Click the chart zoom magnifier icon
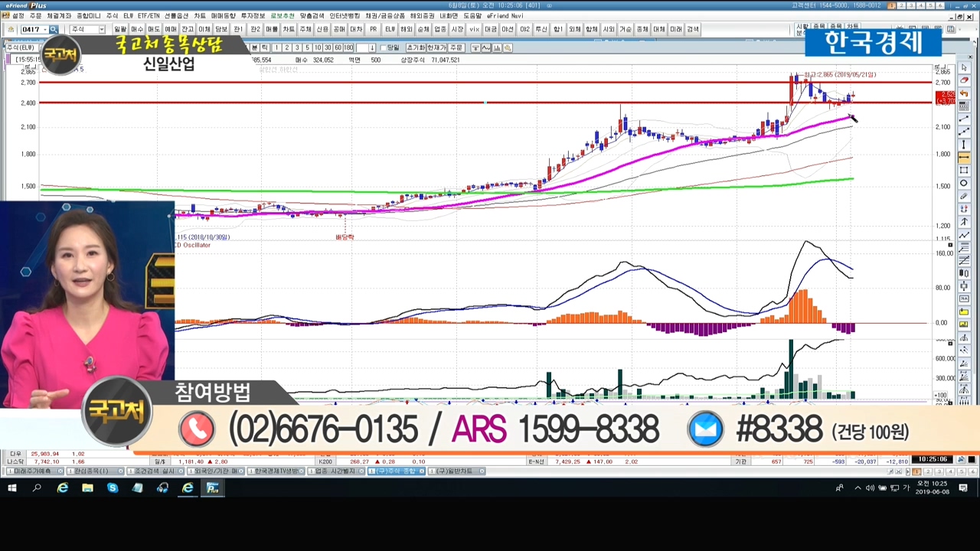Image resolution: width=980 pixels, height=551 pixels. point(508,48)
